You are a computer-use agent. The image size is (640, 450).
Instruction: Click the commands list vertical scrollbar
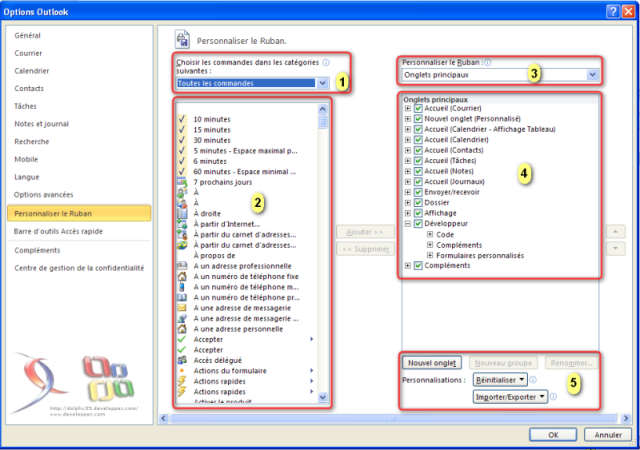[x=324, y=250]
